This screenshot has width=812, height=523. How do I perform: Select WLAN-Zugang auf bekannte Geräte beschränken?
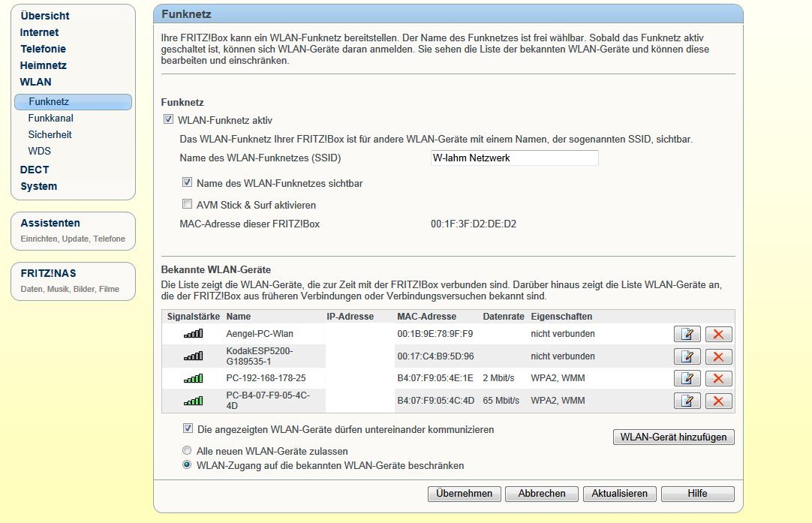187,464
